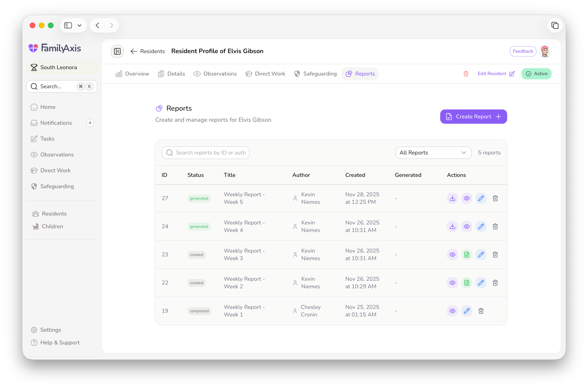Download report 27 via download icon
This screenshot has width=588, height=389.
coord(452,198)
